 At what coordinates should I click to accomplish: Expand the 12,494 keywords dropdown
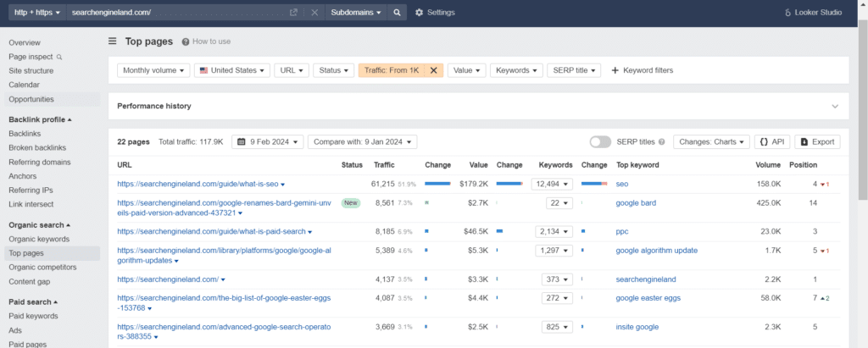tap(554, 184)
